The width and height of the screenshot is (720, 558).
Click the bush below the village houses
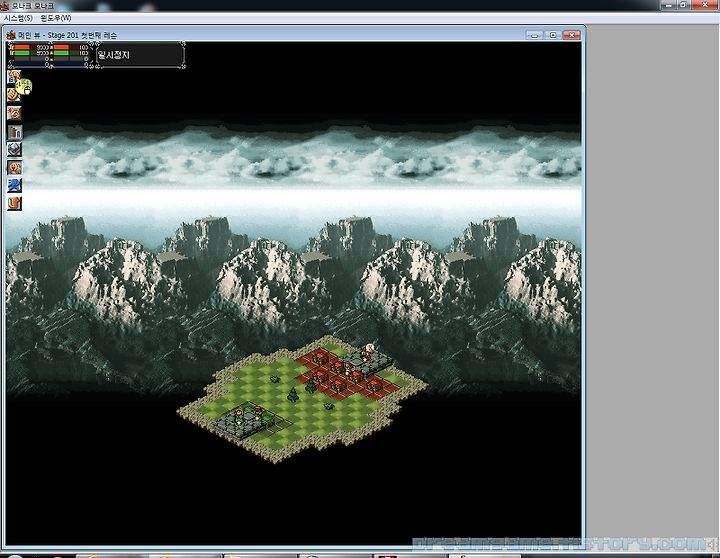[x=328, y=406]
